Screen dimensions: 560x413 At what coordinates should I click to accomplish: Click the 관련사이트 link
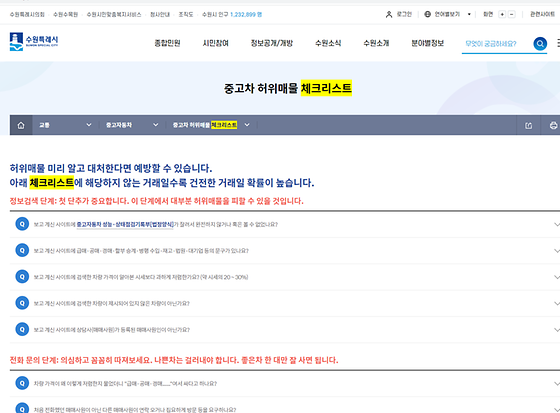tap(542, 14)
